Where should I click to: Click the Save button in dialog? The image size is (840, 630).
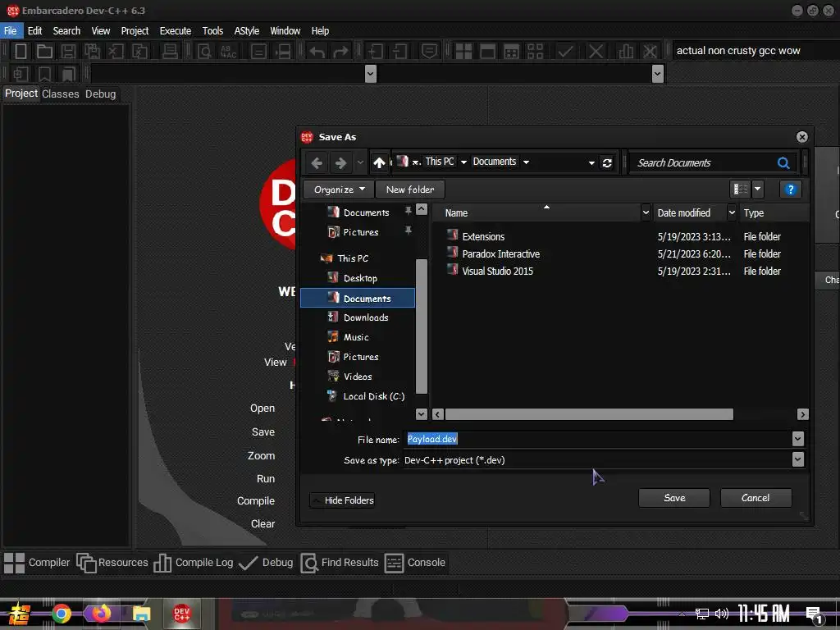[x=674, y=498]
